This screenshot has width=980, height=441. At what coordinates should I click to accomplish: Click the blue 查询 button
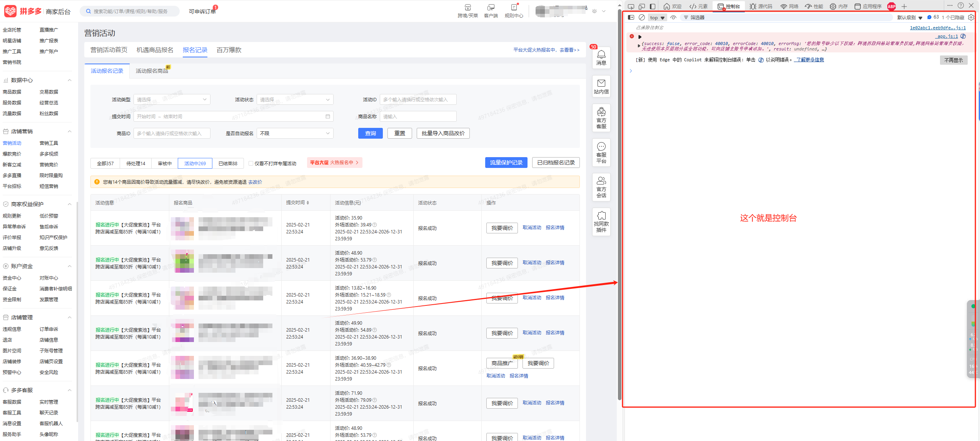[370, 133]
